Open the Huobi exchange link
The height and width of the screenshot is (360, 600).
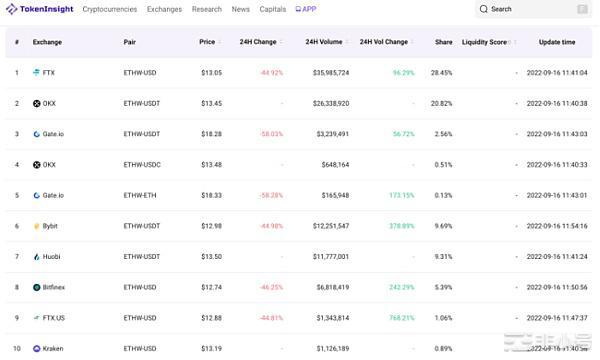(51, 257)
